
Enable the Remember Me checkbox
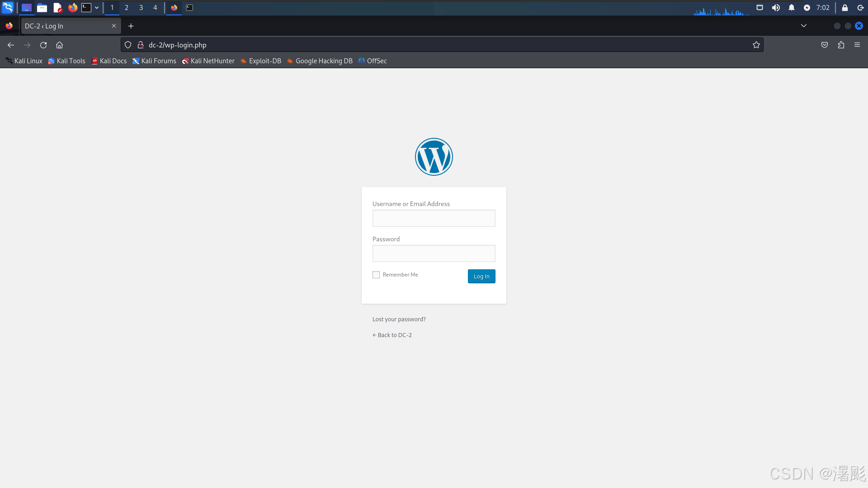[376, 275]
